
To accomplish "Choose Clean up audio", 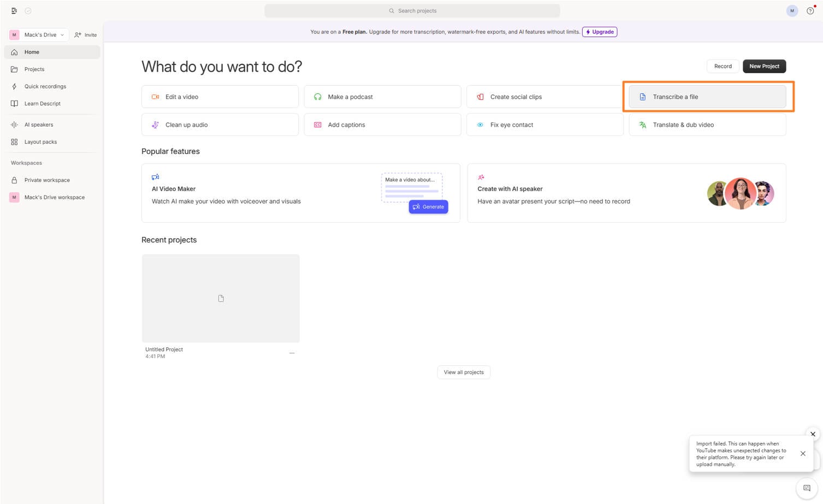I will 220,124.
